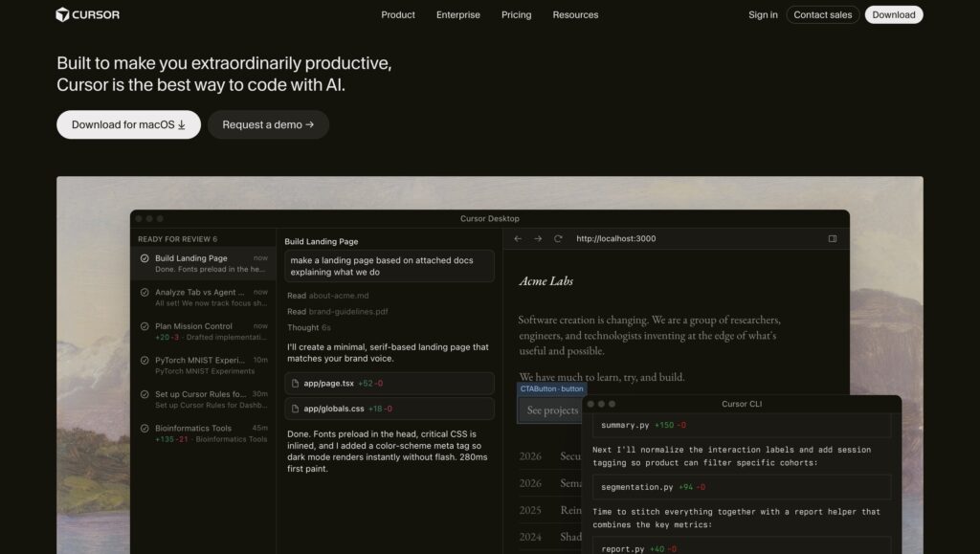This screenshot has height=554, width=980.
Task: Open the Product menu
Action: click(398, 14)
